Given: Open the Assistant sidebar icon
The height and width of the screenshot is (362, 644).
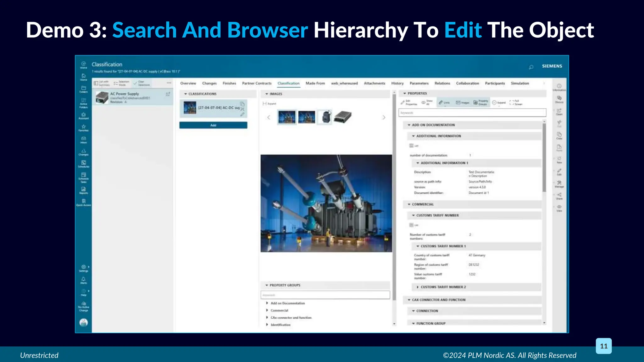Looking at the screenshot, I should (x=84, y=116).
